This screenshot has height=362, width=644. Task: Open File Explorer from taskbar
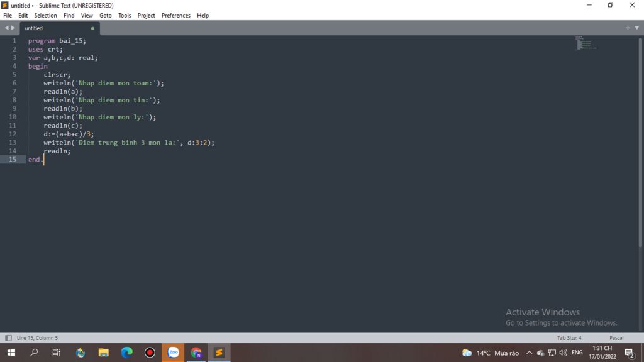point(103,353)
